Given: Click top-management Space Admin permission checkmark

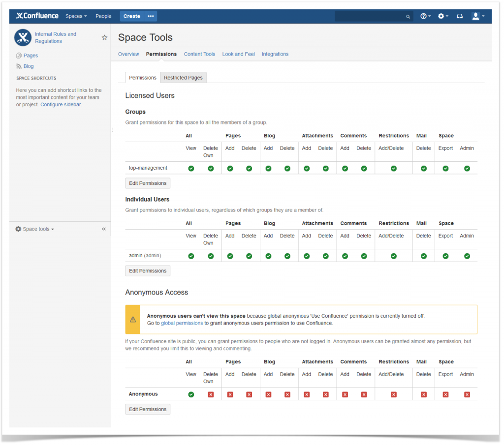Looking at the screenshot, I should pos(467,169).
